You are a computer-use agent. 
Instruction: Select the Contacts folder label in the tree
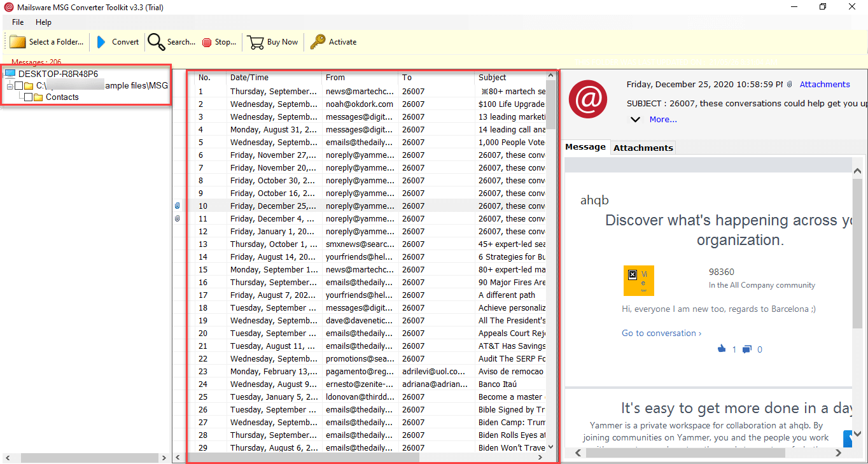click(x=62, y=97)
